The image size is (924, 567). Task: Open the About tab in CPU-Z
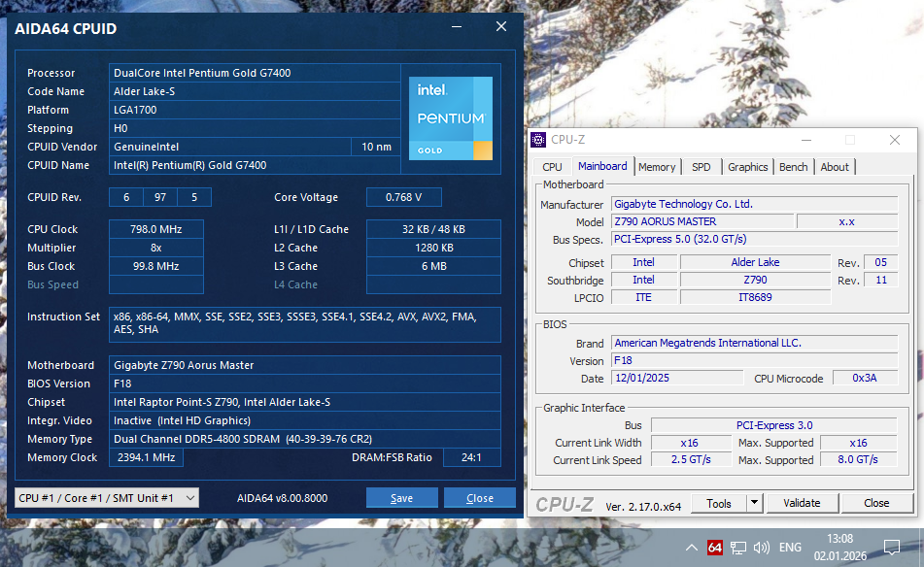835,167
